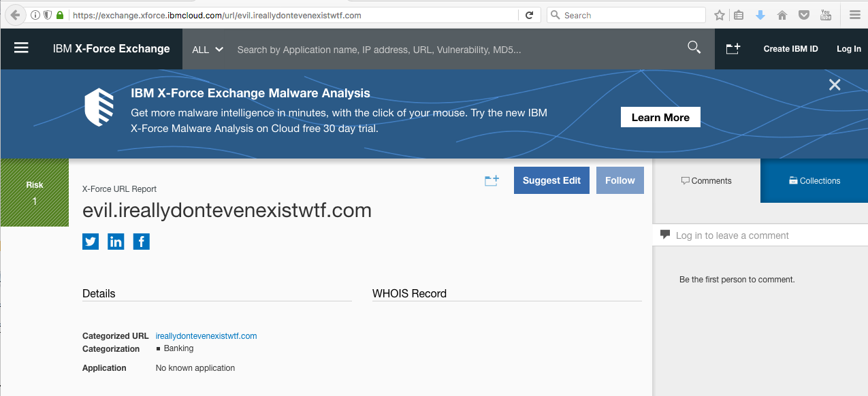Click the browser back arrow button
The image size is (868, 396).
[x=15, y=15]
